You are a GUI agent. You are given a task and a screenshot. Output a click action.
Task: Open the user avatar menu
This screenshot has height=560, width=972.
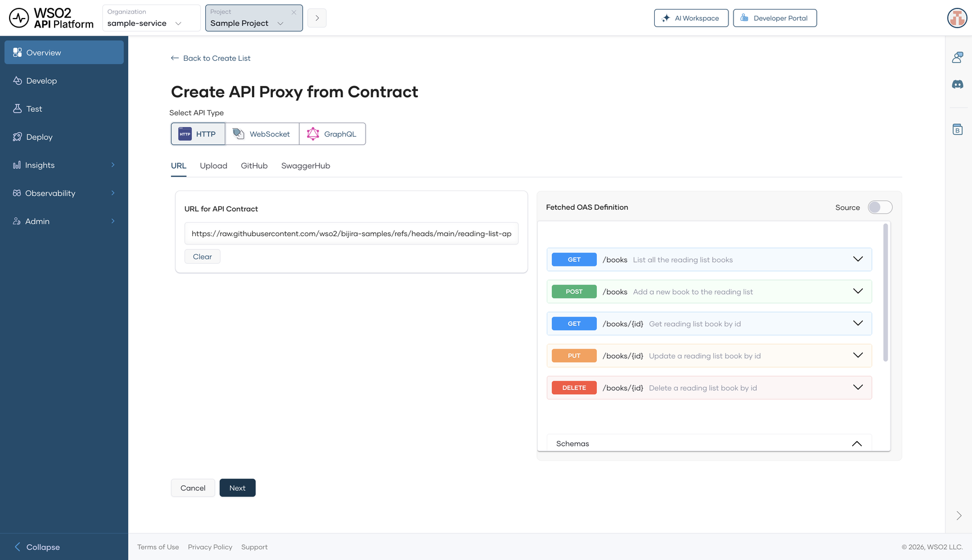coord(957,18)
